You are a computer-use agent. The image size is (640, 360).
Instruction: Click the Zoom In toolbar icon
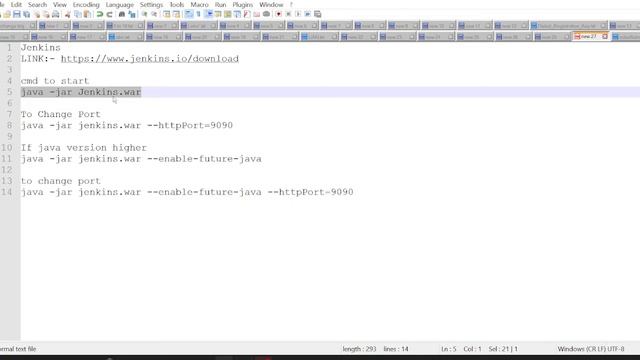(x=144, y=14)
